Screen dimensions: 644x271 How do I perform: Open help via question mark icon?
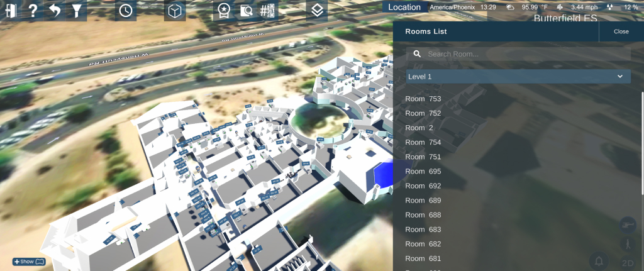pos(33,11)
